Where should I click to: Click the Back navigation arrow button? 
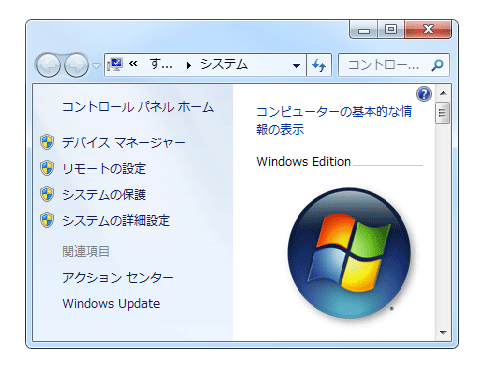[48, 65]
